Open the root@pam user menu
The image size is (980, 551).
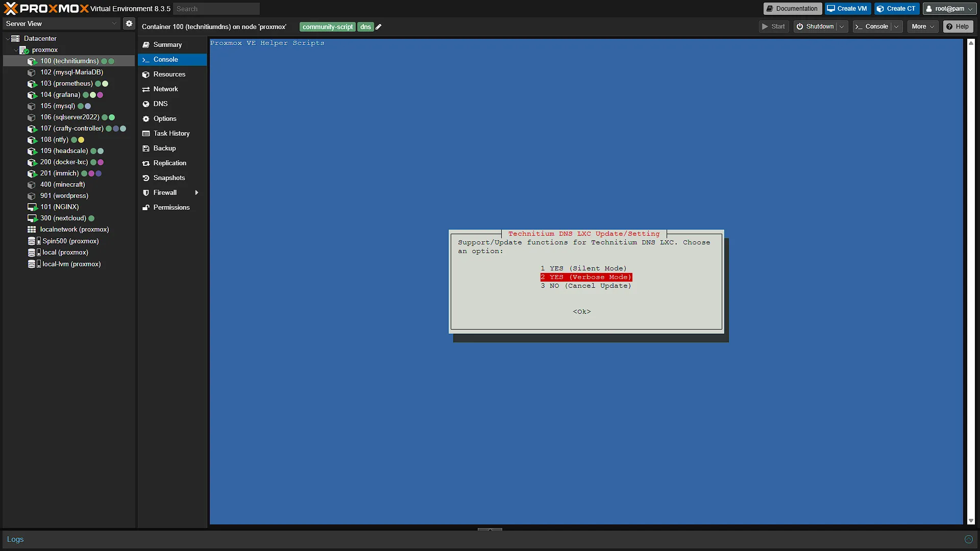click(x=949, y=9)
